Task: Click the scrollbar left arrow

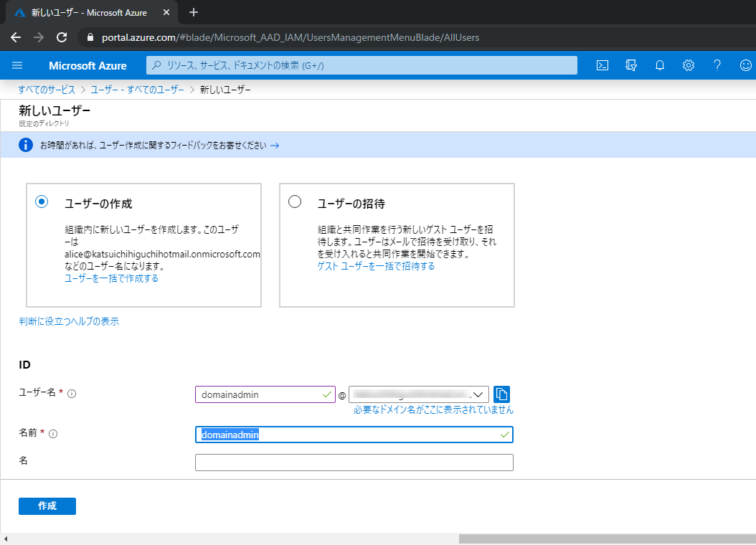Action: (x=5, y=539)
